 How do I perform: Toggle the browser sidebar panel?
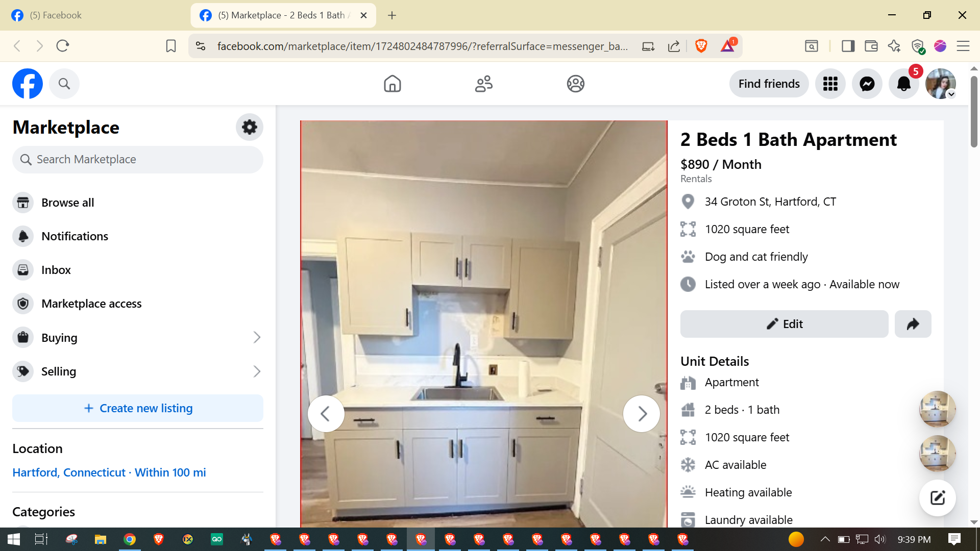pyautogui.click(x=848, y=46)
